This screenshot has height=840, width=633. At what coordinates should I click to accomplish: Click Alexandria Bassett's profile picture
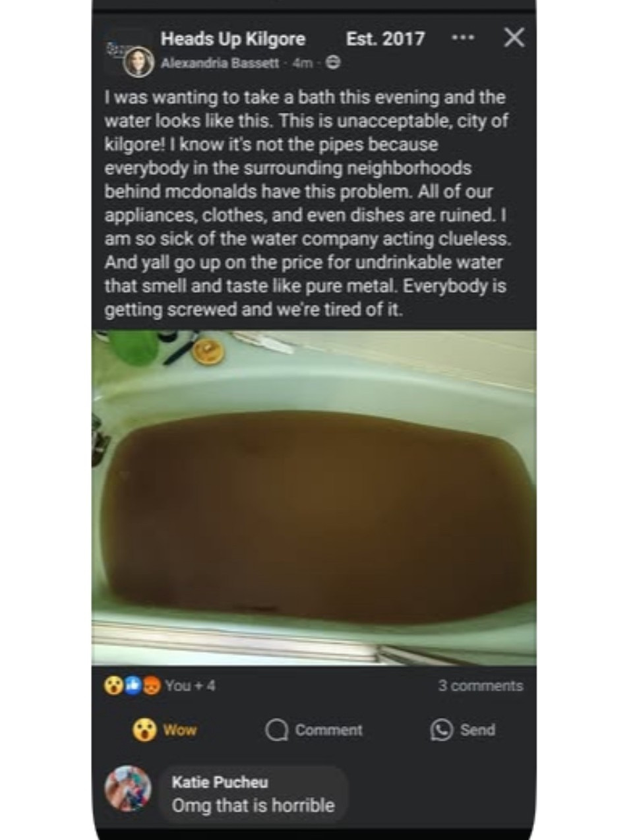[x=139, y=63]
